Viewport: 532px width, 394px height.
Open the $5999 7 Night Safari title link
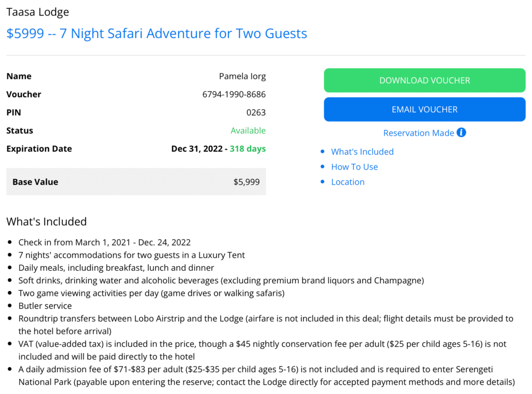point(156,34)
